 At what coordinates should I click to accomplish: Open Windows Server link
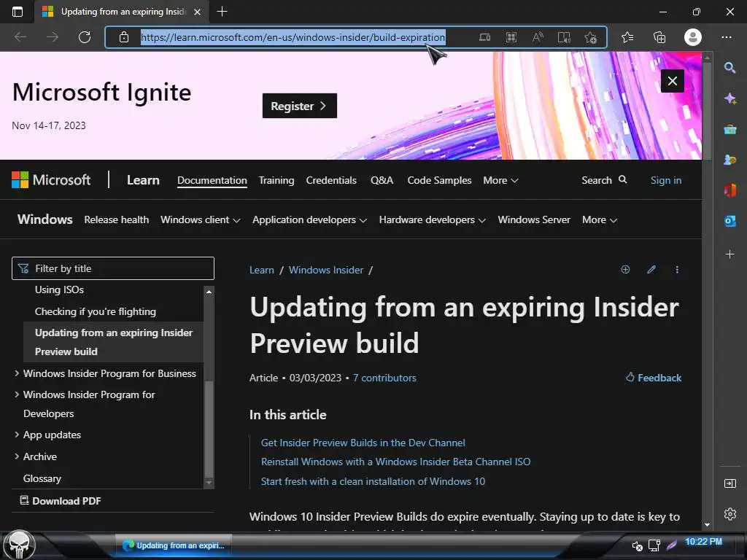pyautogui.click(x=534, y=219)
